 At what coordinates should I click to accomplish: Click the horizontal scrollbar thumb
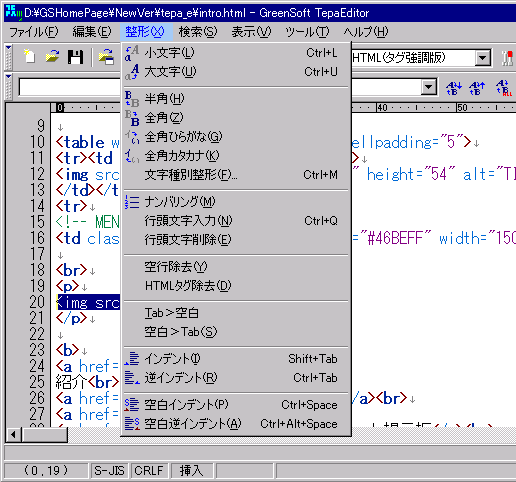(45, 435)
